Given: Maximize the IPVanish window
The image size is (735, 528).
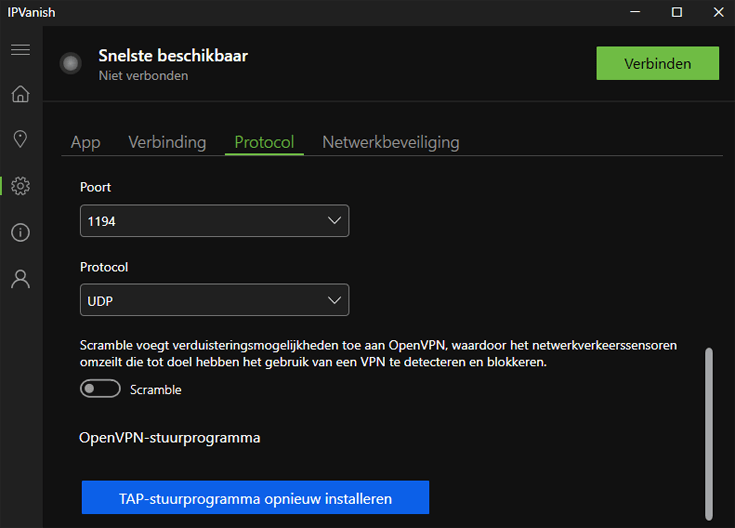Looking at the screenshot, I should (x=677, y=12).
